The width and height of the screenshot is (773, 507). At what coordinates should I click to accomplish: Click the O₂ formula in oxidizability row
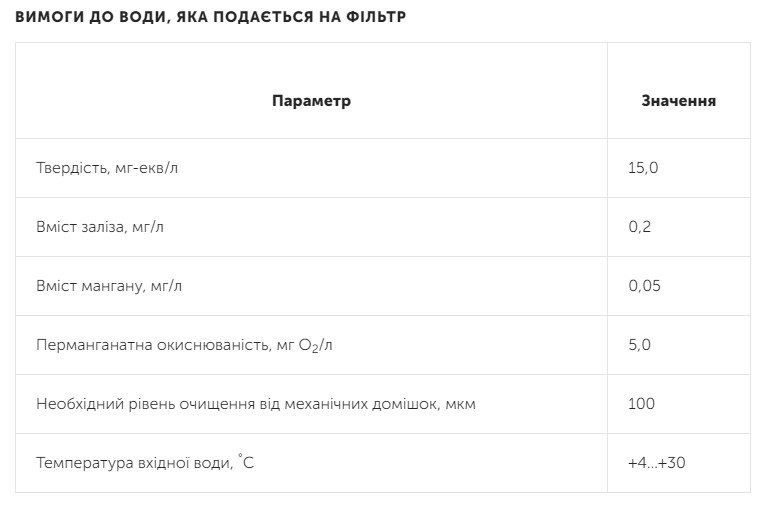[x=311, y=346]
